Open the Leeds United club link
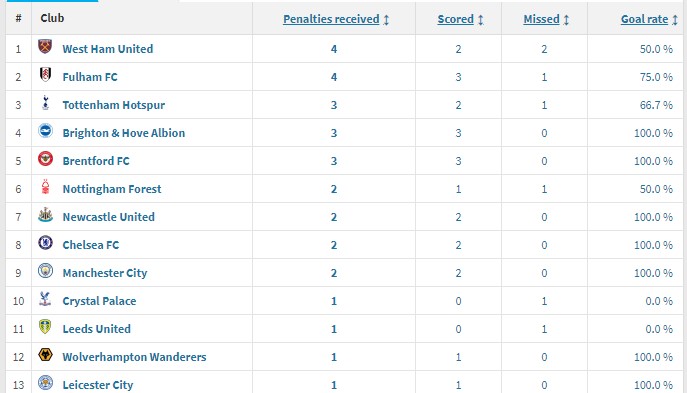Screen dimensions: 687x393 (x=96, y=329)
